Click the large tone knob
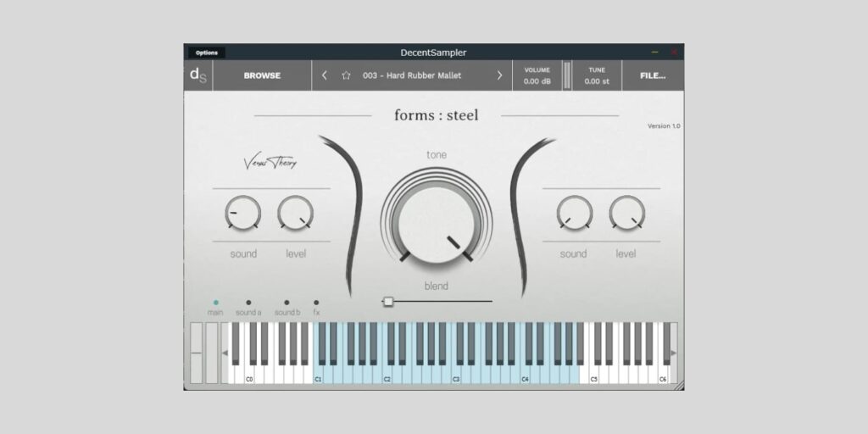The height and width of the screenshot is (434, 868). tap(437, 224)
